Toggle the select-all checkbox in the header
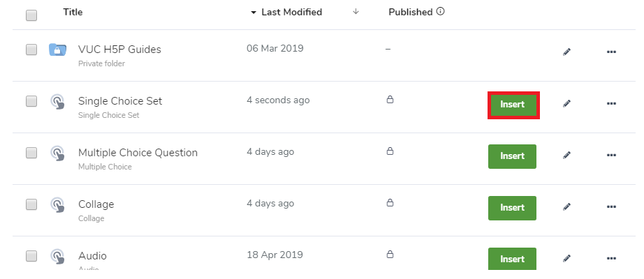 pyautogui.click(x=31, y=15)
